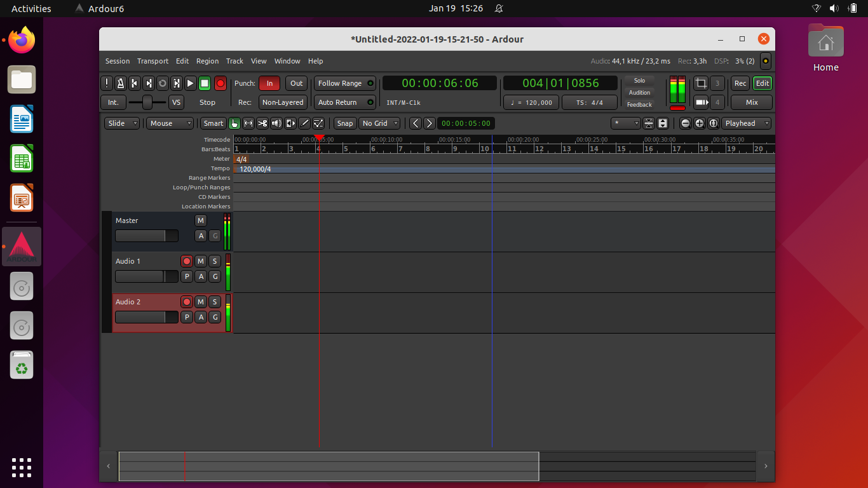Image resolution: width=868 pixels, height=488 pixels.
Task: Mute the Audio 1 track
Action: coord(201,261)
